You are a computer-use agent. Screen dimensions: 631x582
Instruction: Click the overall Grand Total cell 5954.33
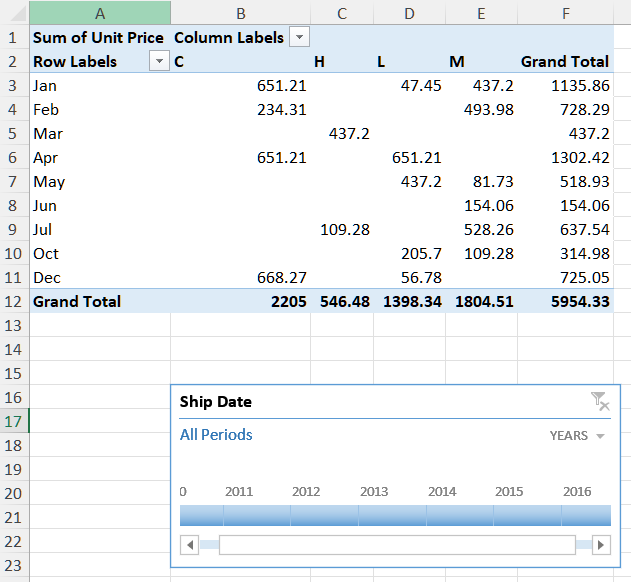(565, 301)
